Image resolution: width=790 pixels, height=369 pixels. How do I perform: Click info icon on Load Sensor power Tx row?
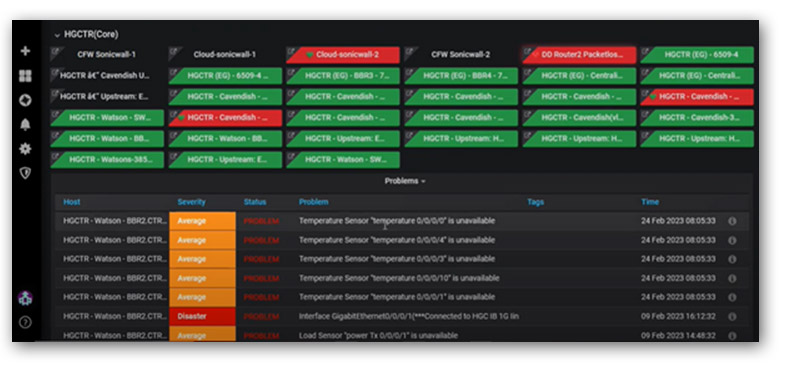pos(732,336)
